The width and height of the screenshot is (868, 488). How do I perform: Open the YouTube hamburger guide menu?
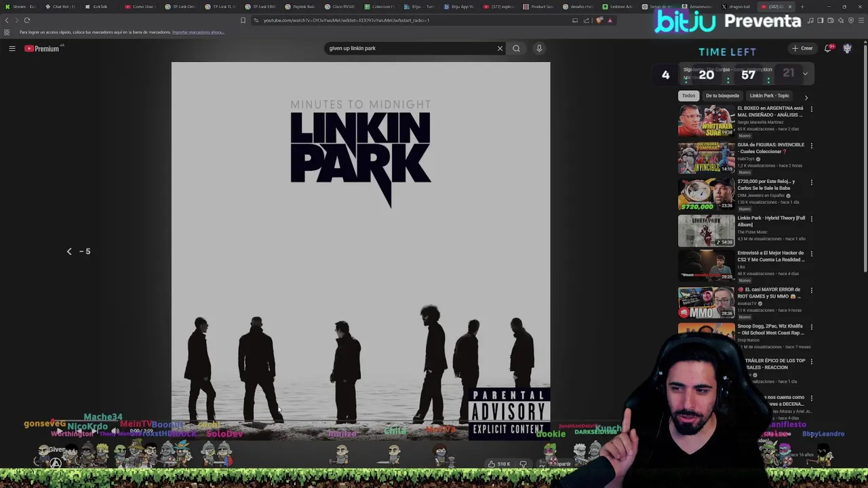click(x=12, y=48)
